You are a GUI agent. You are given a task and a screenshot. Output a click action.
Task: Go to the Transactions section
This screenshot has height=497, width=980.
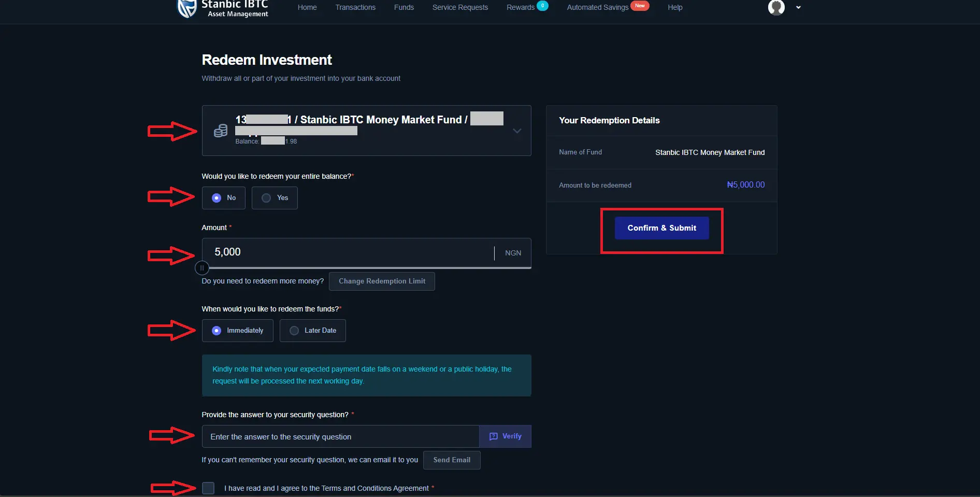click(x=355, y=7)
